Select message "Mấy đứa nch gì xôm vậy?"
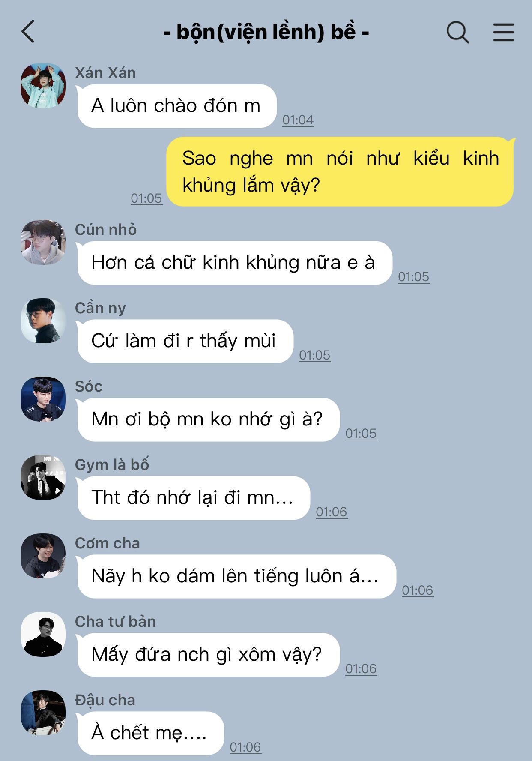Viewport: 532px width, 761px height. (208, 655)
